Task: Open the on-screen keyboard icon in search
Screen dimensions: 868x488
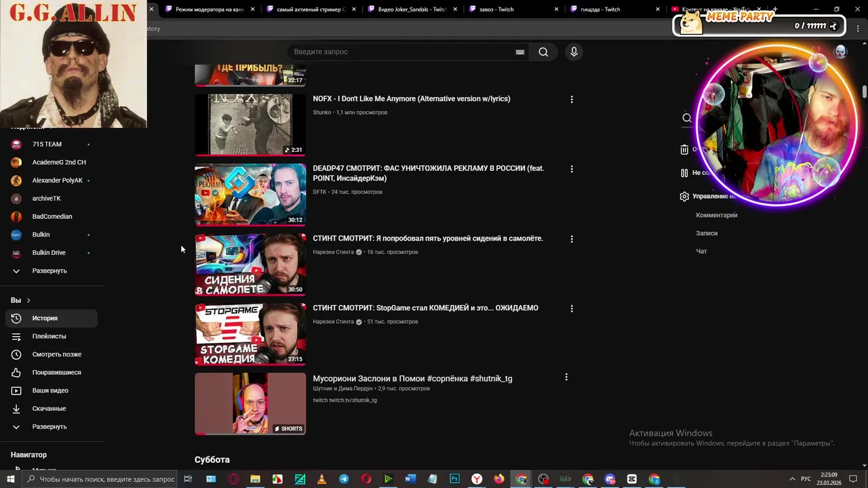Action: pos(520,52)
